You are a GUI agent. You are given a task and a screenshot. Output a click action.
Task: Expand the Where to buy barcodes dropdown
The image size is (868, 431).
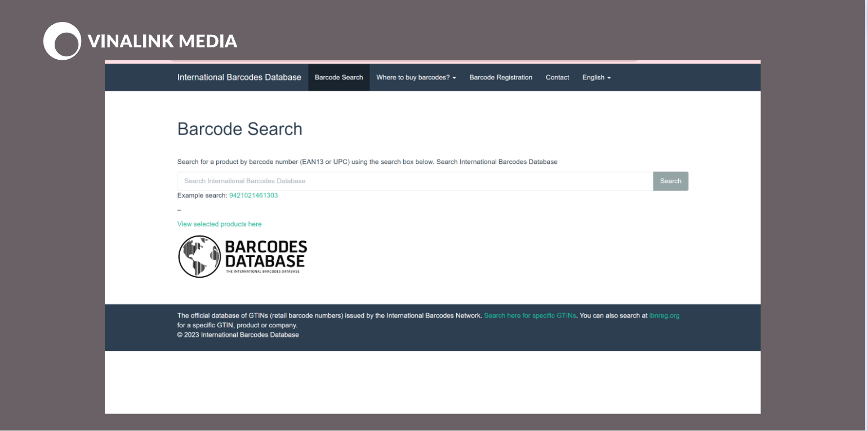point(416,77)
